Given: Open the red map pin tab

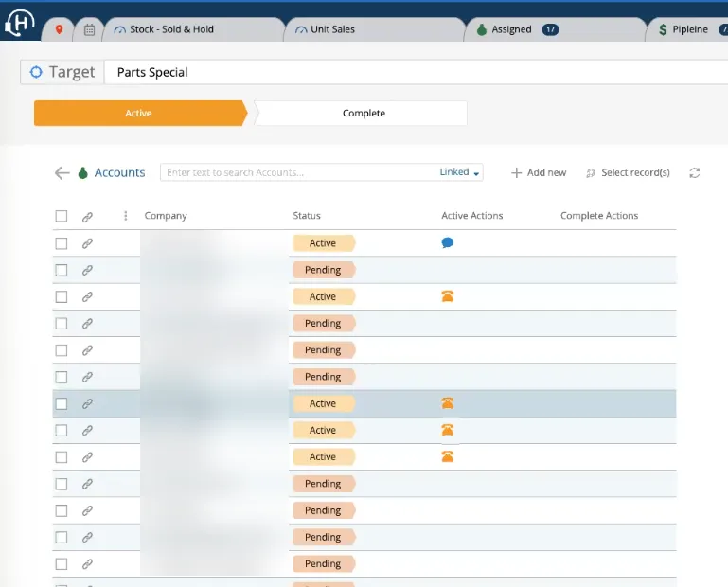Looking at the screenshot, I should [59, 29].
